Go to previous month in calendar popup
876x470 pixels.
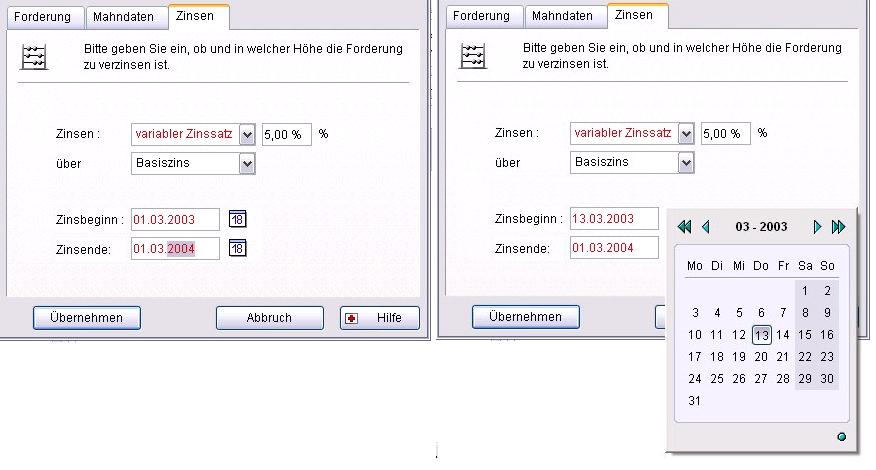point(705,227)
